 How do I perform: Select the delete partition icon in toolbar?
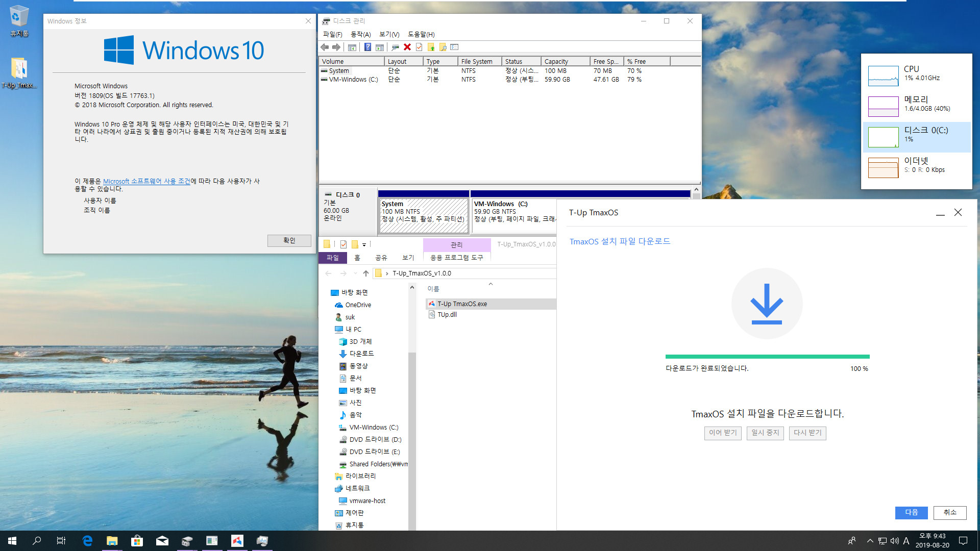tap(408, 46)
